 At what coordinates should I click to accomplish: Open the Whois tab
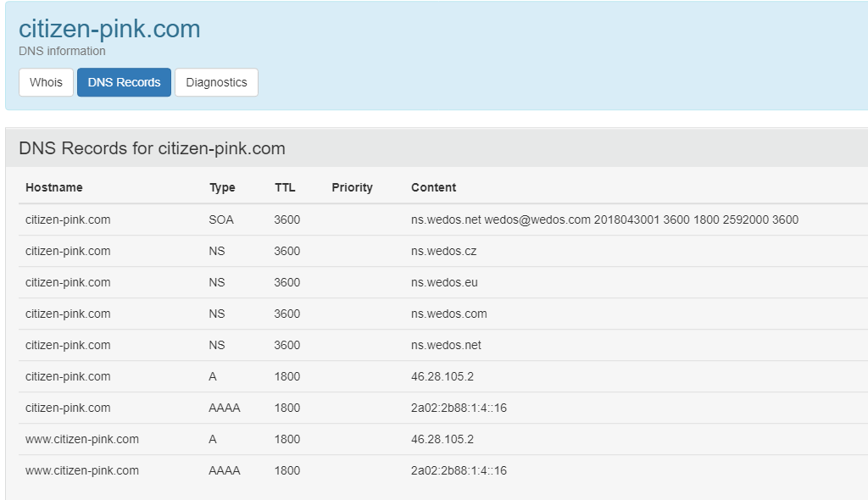point(46,82)
